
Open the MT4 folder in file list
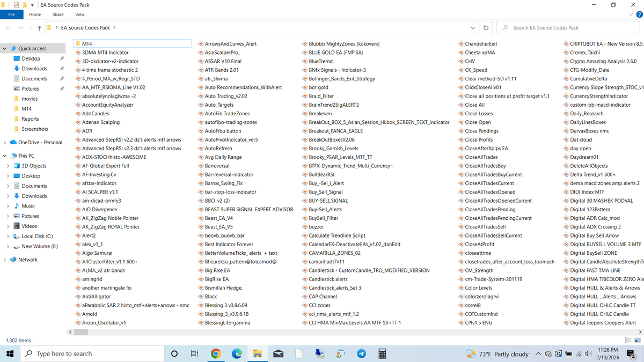point(132,43)
